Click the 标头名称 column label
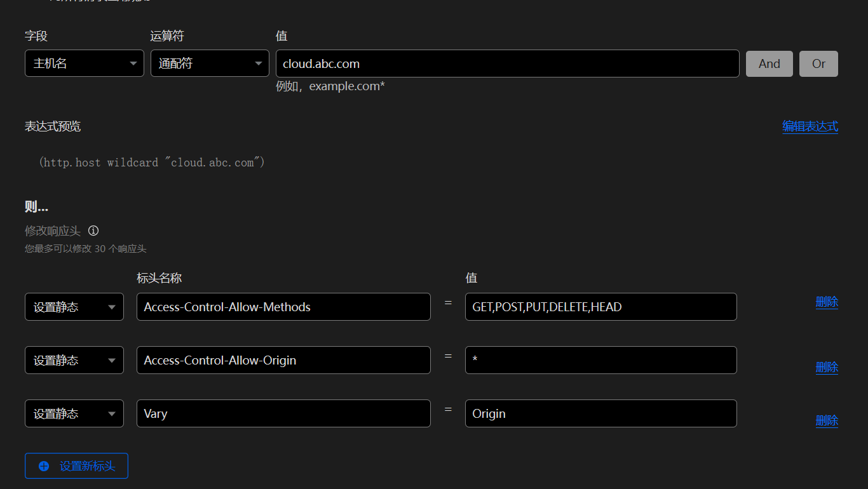This screenshot has width=868, height=489. [159, 278]
